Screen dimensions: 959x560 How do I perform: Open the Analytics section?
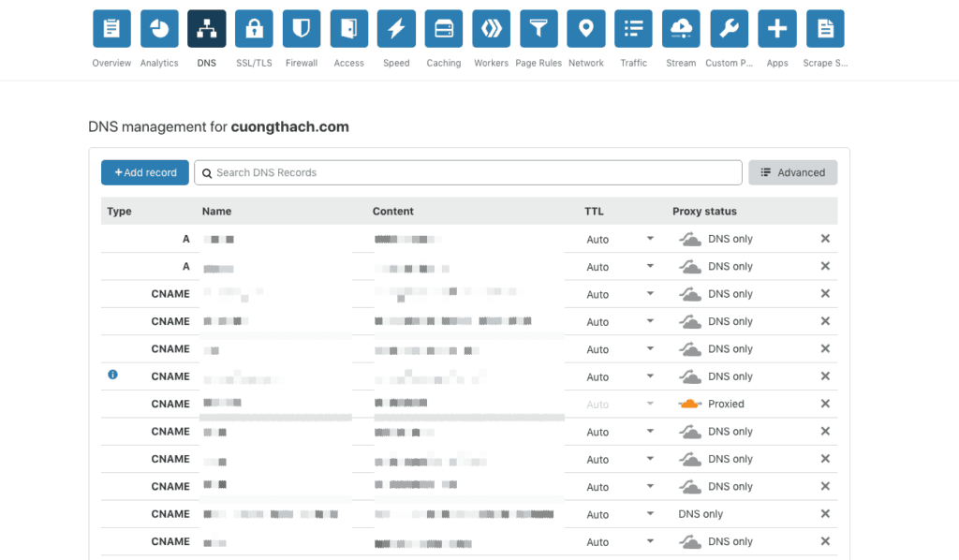pos(159,28)
